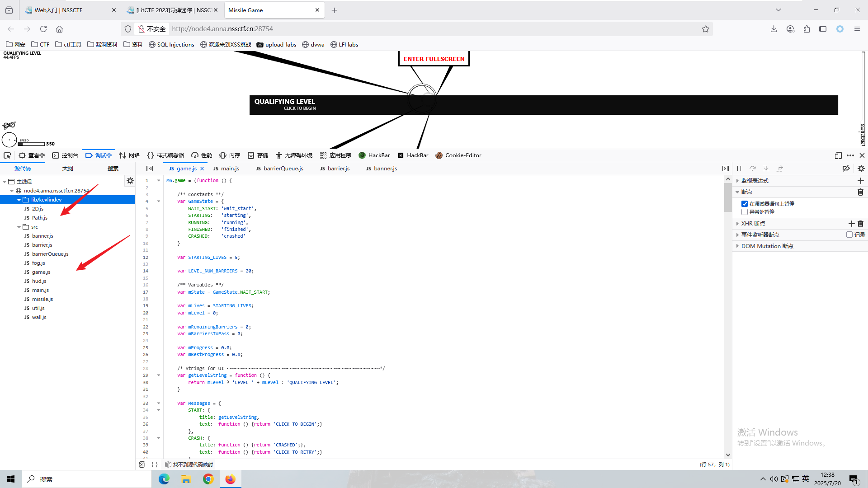
Task: Click the code editor vertical scrollbar thumb
Action: tap(728, 197)
